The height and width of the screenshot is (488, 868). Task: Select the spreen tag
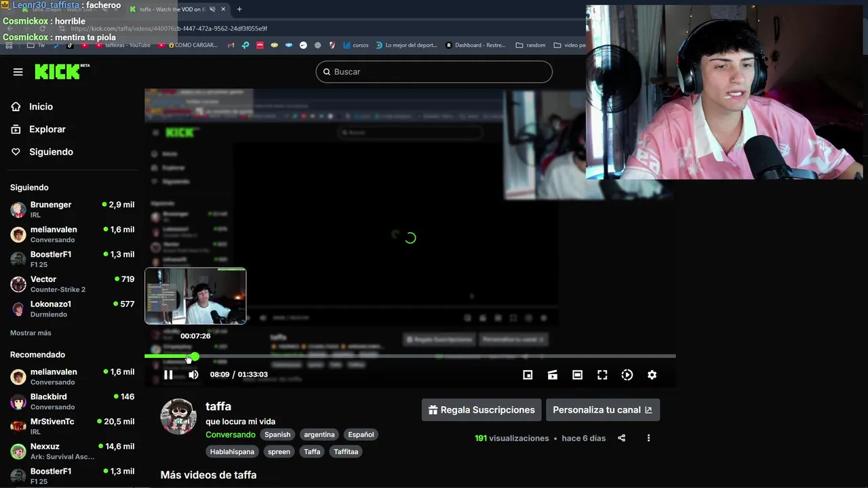coord(279,451)
